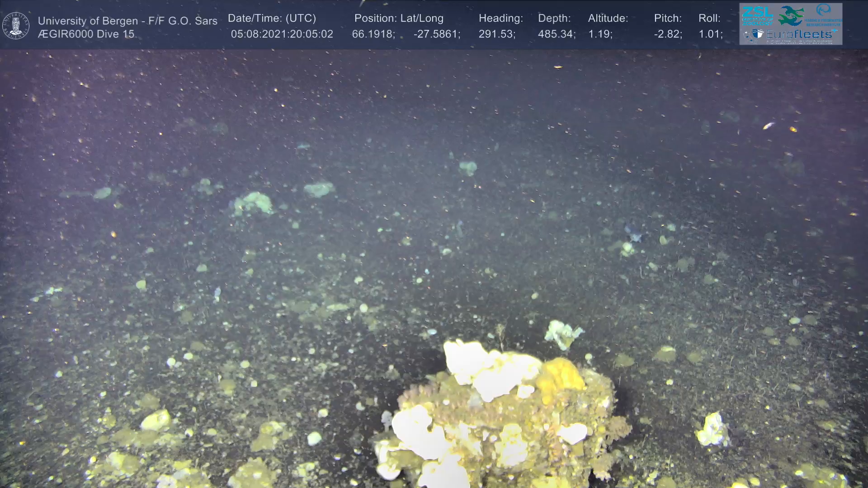Click the green-blue fish swirl logo
Image resolution: width=868 pixels, height=488 pixels.
click(x=790, y=16)
